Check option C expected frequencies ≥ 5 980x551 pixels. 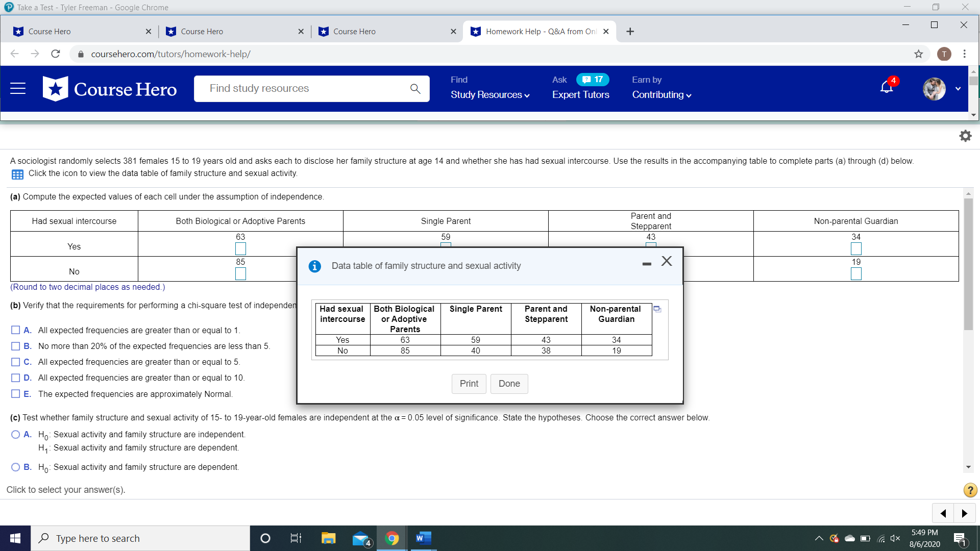coord(16,362)
